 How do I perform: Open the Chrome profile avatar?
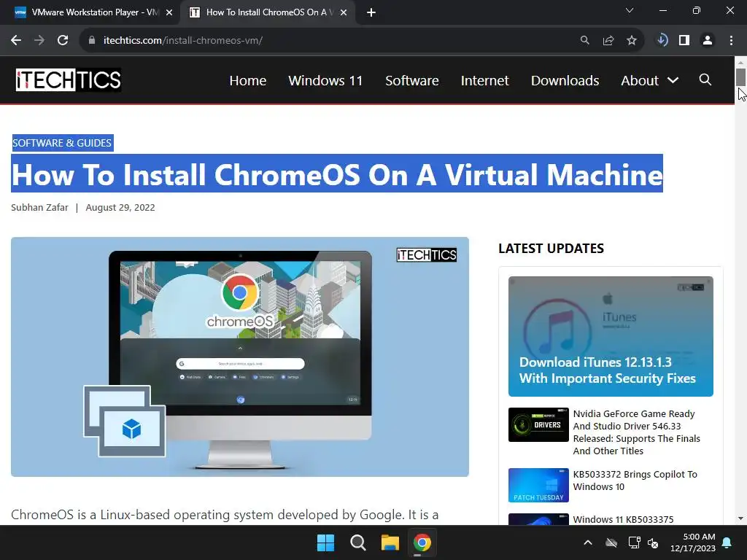[x=708, y=41]
